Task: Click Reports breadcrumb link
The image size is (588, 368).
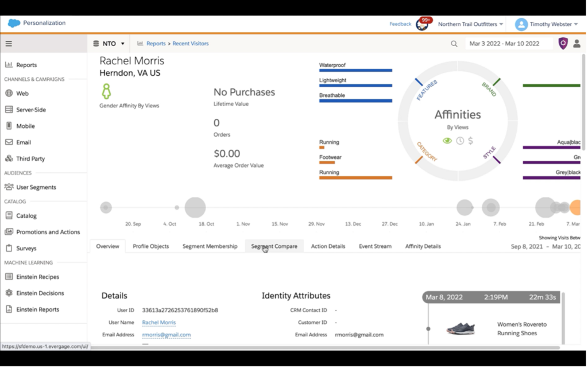Action: coord(156,44)
